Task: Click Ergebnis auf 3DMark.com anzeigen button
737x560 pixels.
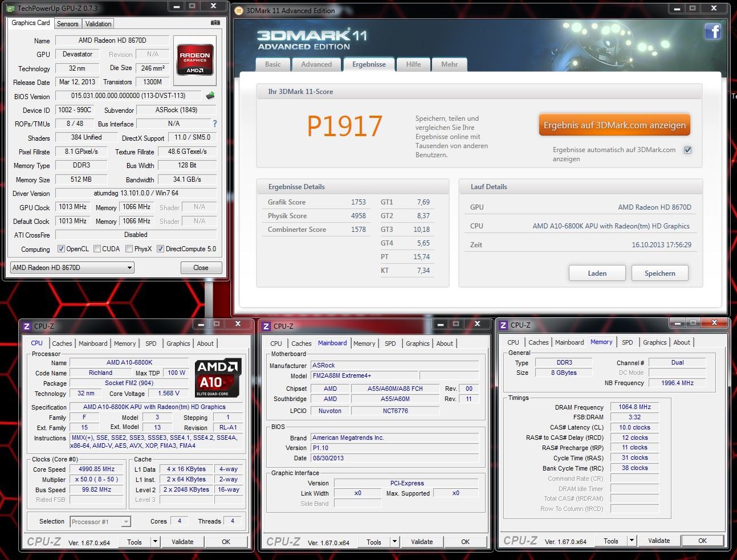Action: [x=614, y=125]
